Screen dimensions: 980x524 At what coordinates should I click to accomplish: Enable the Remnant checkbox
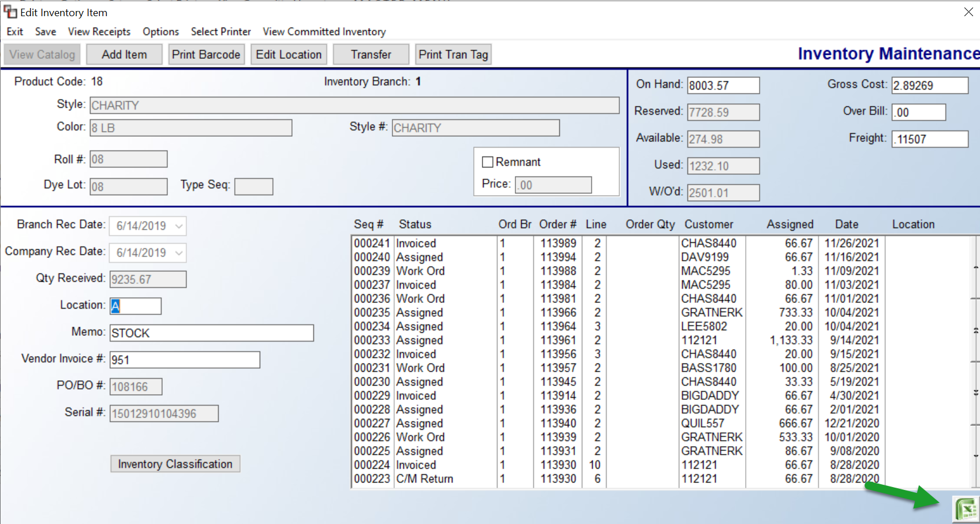[x=488, y=162]
